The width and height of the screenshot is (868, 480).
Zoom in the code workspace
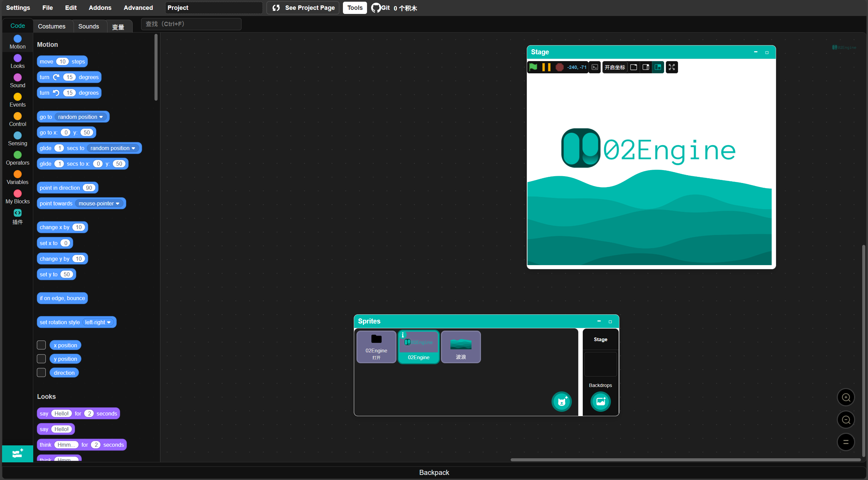click(x=846, y=398)
